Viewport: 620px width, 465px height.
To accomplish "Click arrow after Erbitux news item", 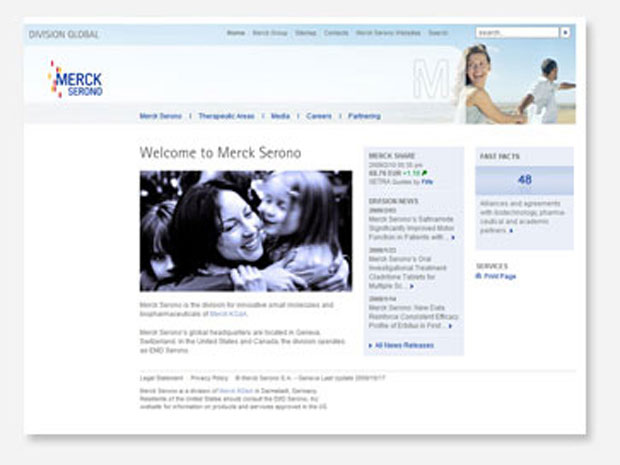I will [450, 326].
